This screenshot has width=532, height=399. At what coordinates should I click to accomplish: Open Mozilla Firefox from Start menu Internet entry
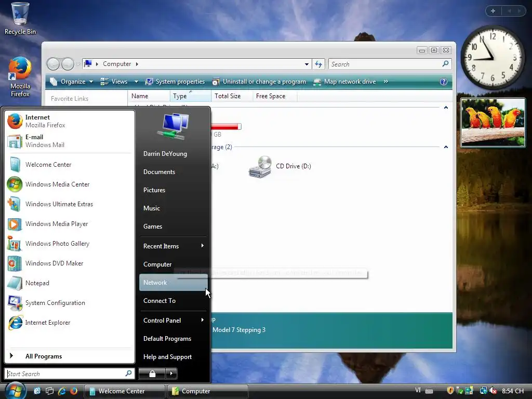coord(70,121)
